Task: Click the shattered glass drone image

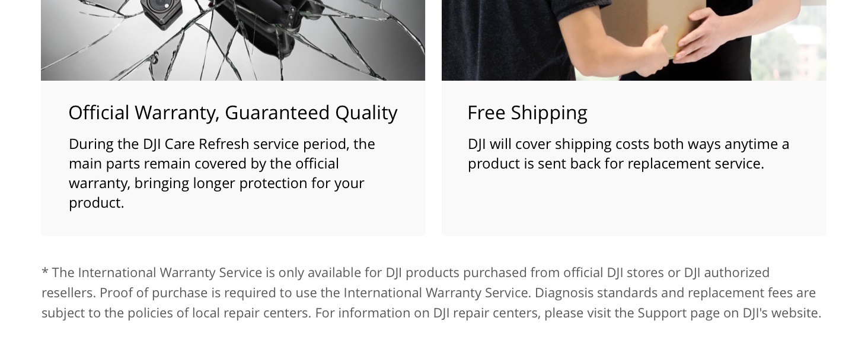Action: point(233,40)
